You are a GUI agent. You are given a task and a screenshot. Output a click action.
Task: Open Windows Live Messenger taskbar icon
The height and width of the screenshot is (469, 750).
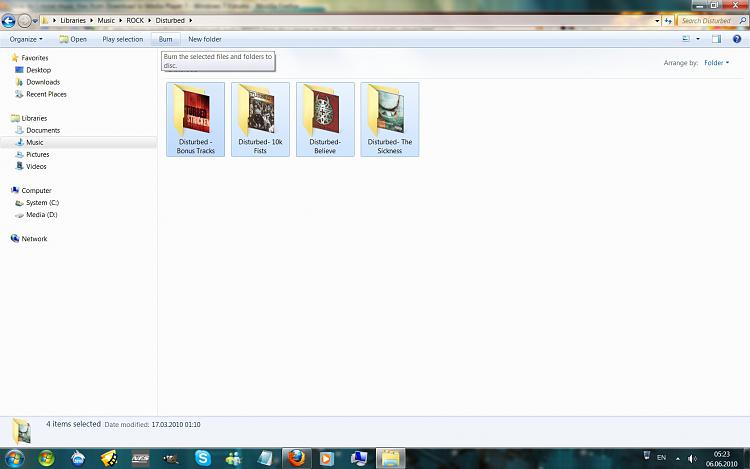[234, 459]
